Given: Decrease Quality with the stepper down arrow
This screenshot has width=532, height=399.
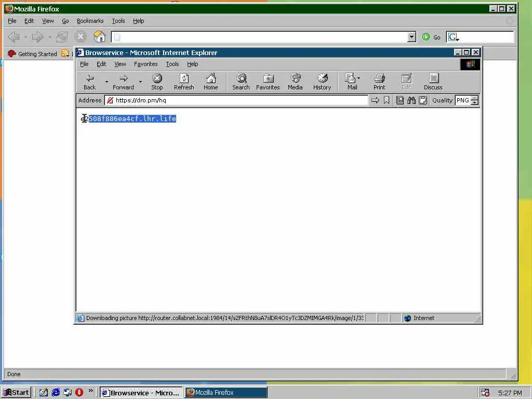Looking at the screenshot, I should 475,102.
